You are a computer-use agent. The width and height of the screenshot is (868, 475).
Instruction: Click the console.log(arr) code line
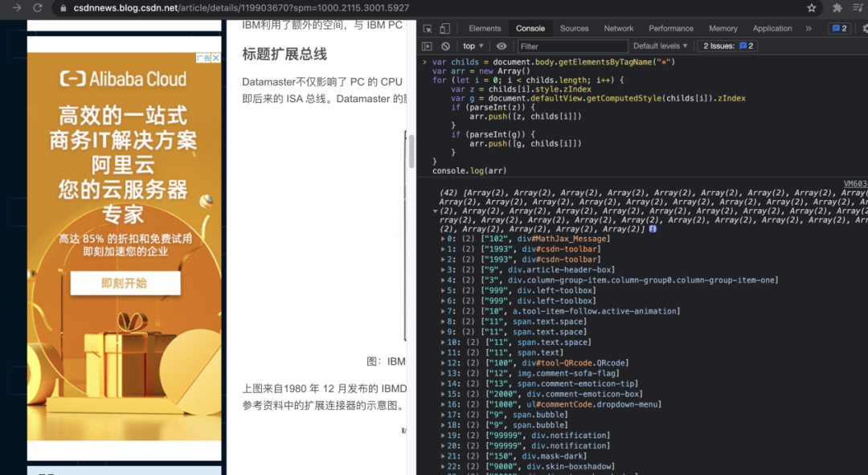click(x=469, y=170)
